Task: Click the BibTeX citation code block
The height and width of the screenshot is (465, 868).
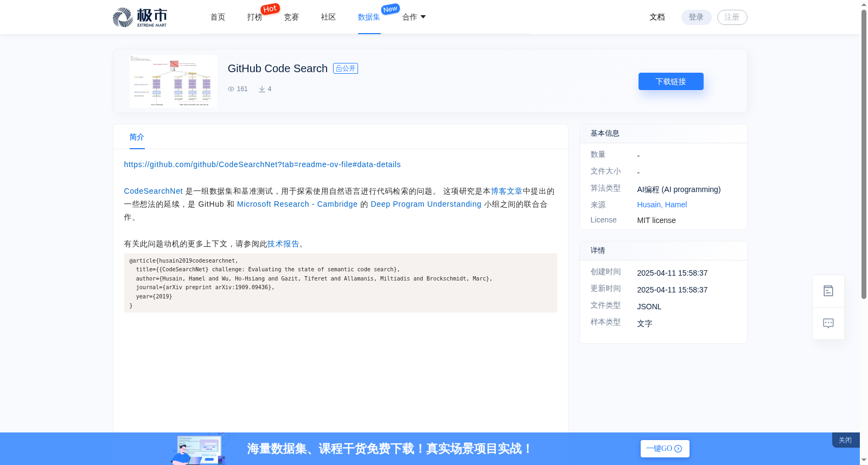Action: pos(341,283)
